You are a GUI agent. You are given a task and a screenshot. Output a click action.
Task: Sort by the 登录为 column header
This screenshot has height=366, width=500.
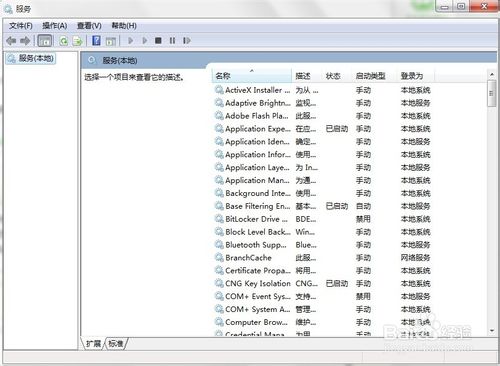pos(416,76)
